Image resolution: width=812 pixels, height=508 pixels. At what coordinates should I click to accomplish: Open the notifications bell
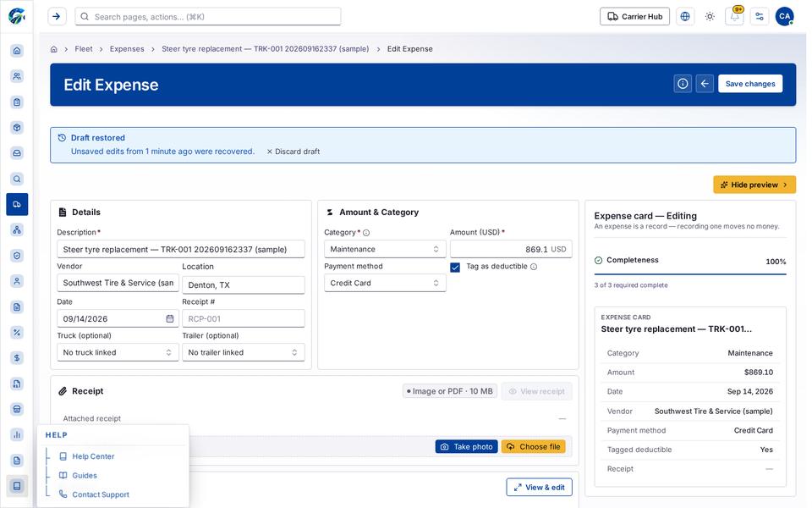tap(734, 17)
